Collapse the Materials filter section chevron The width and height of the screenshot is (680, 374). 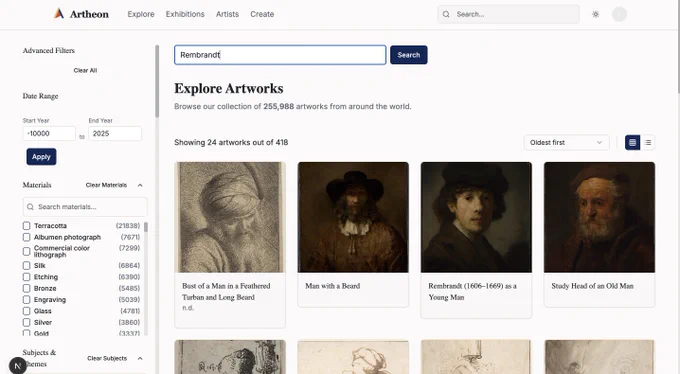pyautogui.click(x=140, y=185)
